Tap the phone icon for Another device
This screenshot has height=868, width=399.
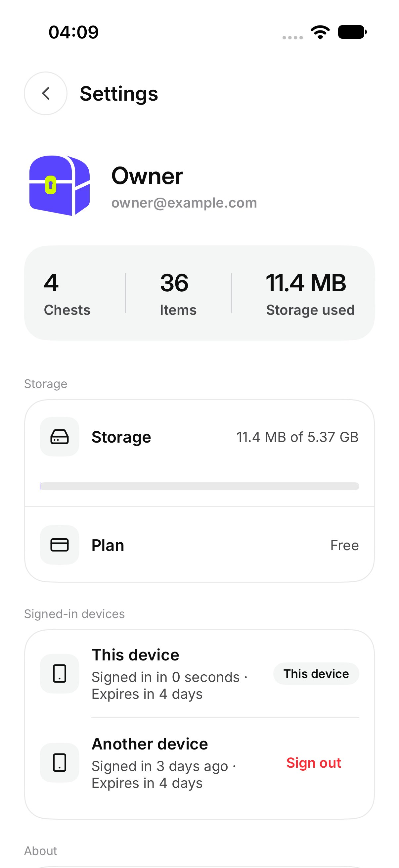pos(60,762)
